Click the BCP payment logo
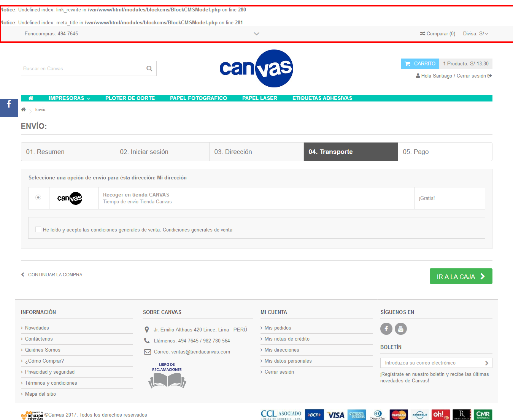The width and height of the screenshot is (513, 420). pos(314,415)
